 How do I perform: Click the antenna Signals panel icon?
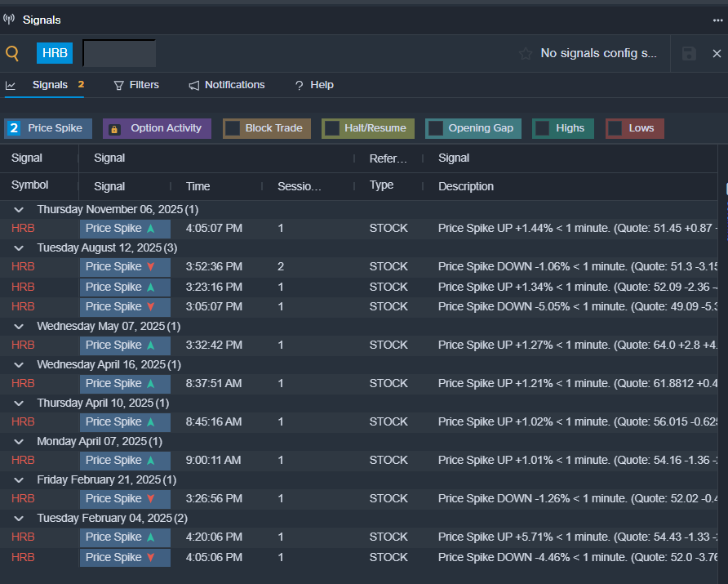[x=9, y=19]
